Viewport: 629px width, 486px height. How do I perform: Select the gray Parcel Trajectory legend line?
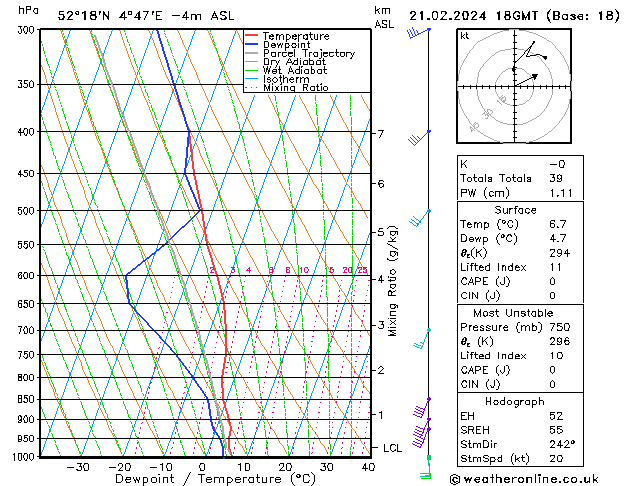coord(252,53)
